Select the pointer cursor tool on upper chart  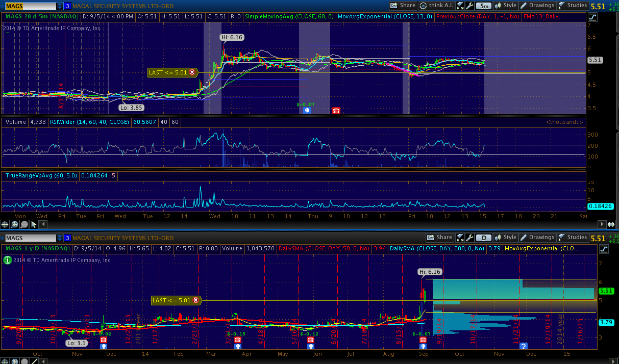pyautogui.click(x=34, y=224)
